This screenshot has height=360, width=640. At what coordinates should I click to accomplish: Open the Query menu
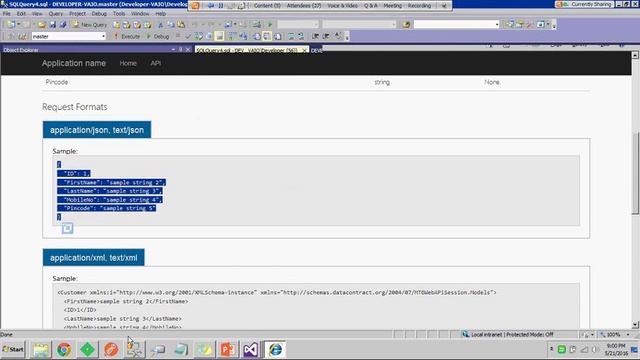[56, 13]
